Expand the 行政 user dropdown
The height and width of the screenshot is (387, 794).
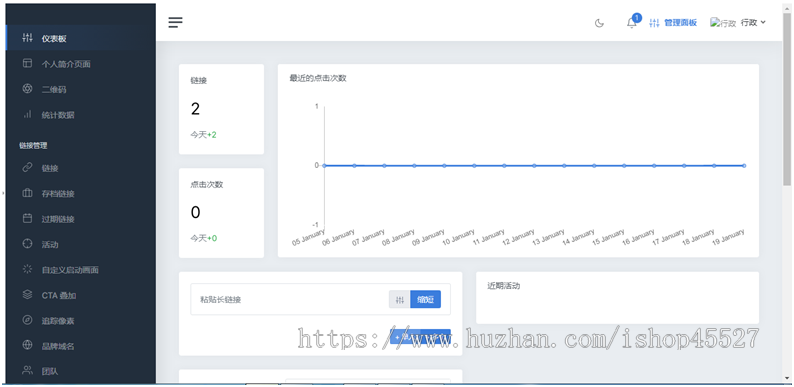point(753,22)
